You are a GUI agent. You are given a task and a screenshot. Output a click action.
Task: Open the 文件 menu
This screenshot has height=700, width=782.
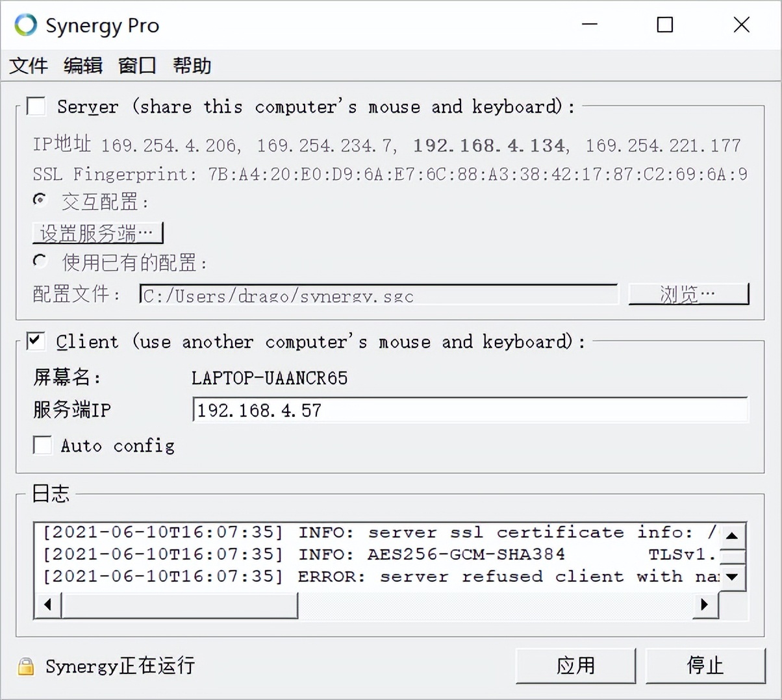point(29,66)
